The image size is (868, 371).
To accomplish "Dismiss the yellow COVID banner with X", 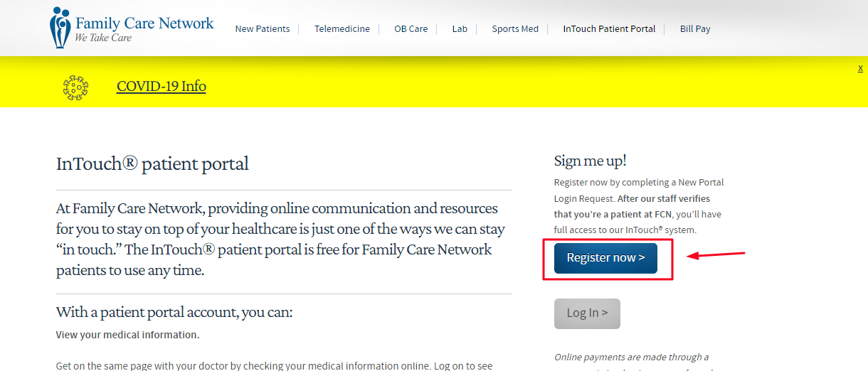I will [x=860, y=68].
